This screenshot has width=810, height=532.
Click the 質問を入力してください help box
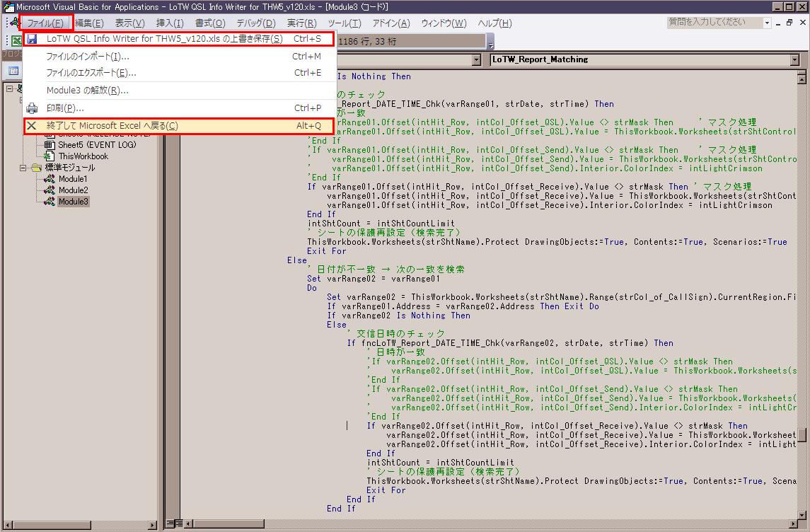tap(714, 22)
